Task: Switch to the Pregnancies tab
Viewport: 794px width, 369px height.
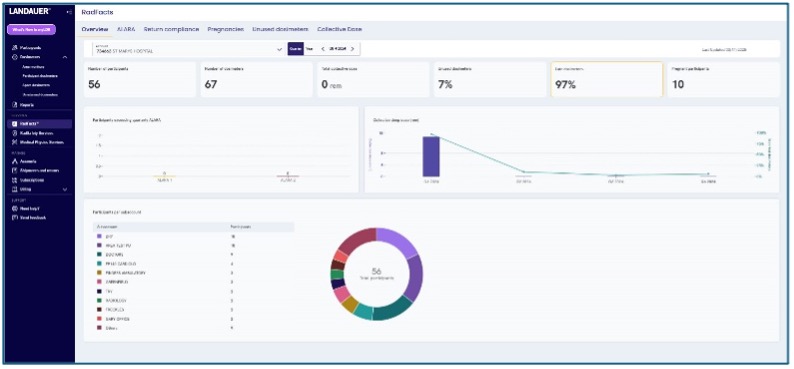Action: coord(225,29)
